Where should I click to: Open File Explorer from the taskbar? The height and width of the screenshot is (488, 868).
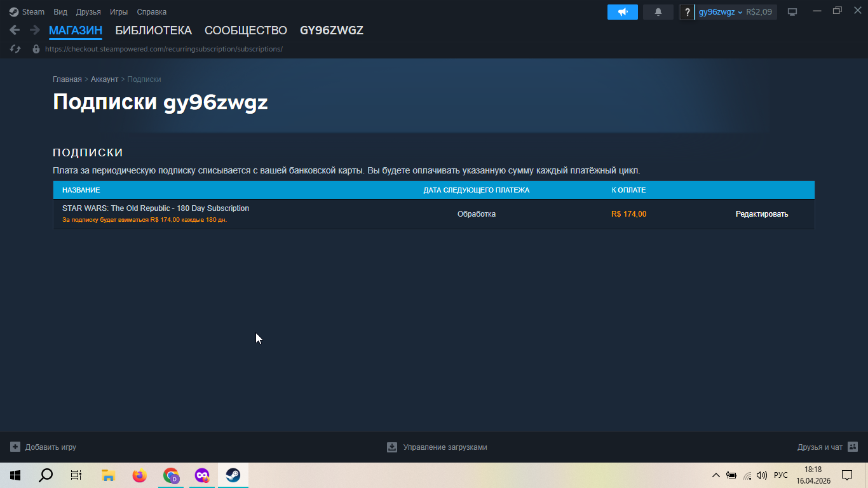108,475
